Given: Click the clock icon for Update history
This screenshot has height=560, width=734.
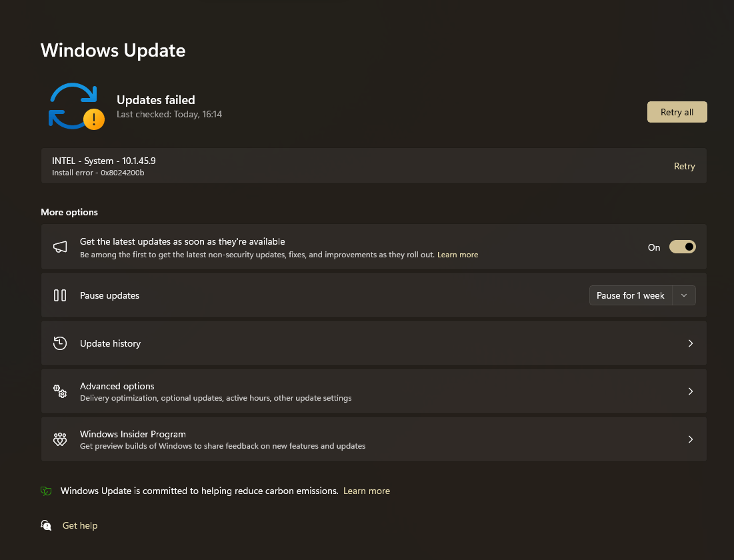Looking at the screenshot, I should [x=60, y=343].
